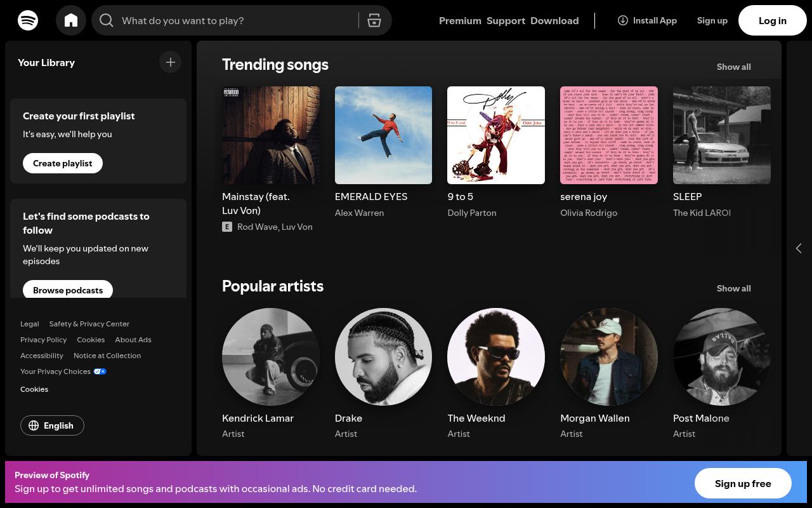This screenshot has height=508, width=812.
Task: Select the 'Drake' artist name
Action: 348,418
